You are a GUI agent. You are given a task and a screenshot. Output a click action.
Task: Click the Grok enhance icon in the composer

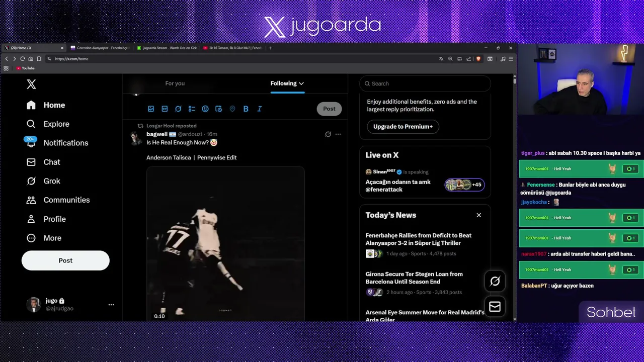[x=178, y=109]
